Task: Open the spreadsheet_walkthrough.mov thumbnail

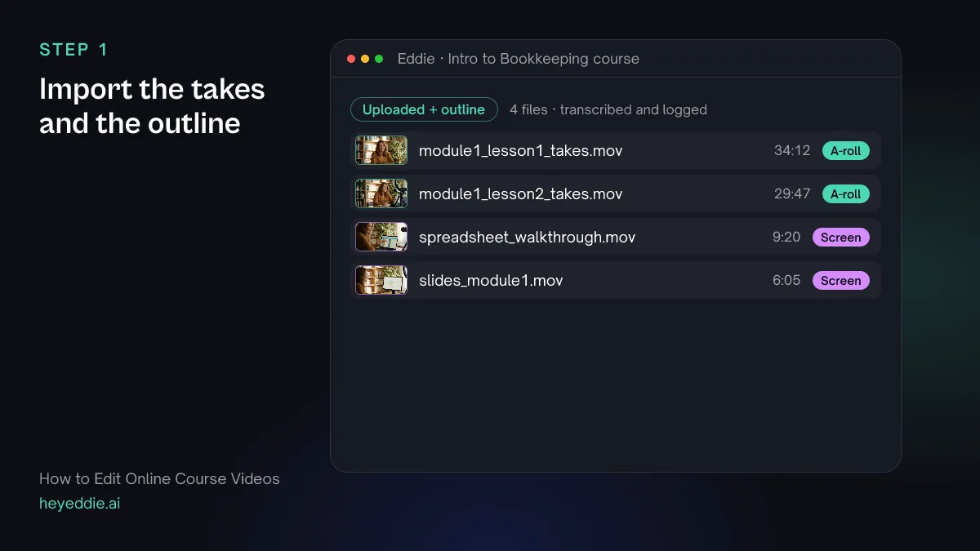Action: click(x=381, y=237)
